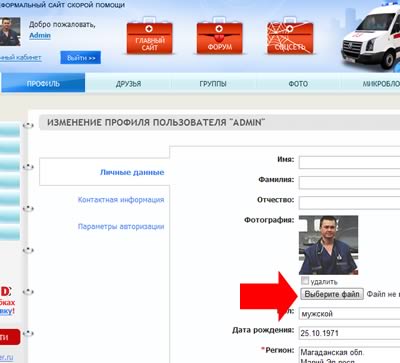
Task: Open the Главный сайт red briefcase icon
Action: click(x=149, y=36)
